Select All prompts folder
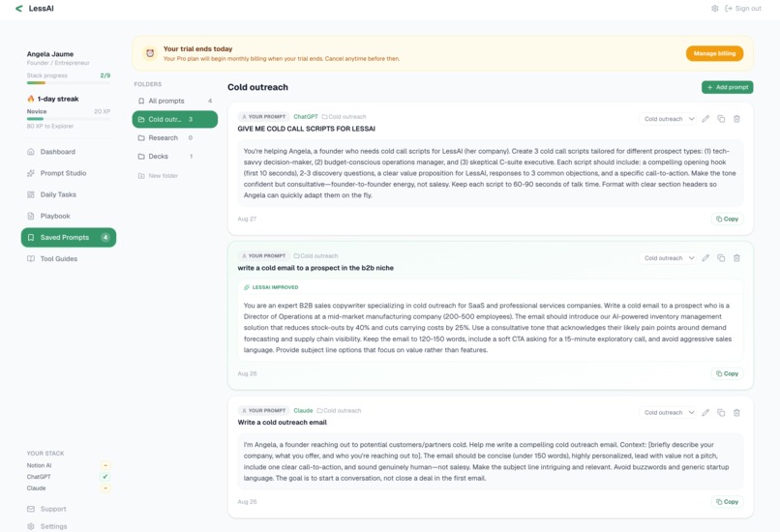Viewport: 780px width, 532px height. tap(174, 101)
